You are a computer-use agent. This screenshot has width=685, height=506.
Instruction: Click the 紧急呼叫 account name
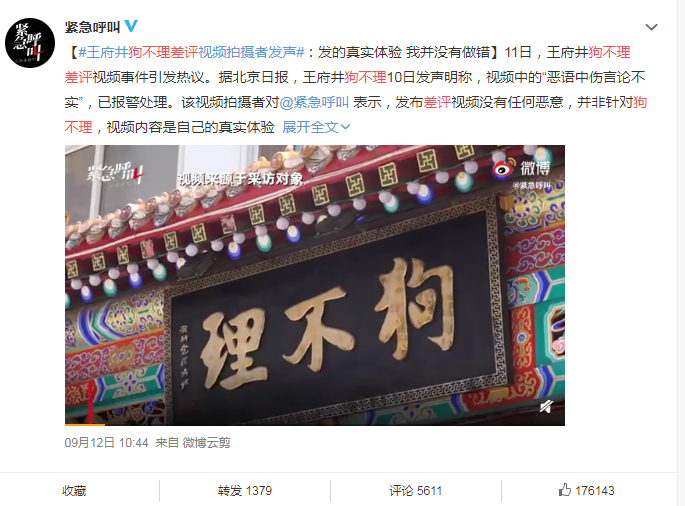[93, 27]
